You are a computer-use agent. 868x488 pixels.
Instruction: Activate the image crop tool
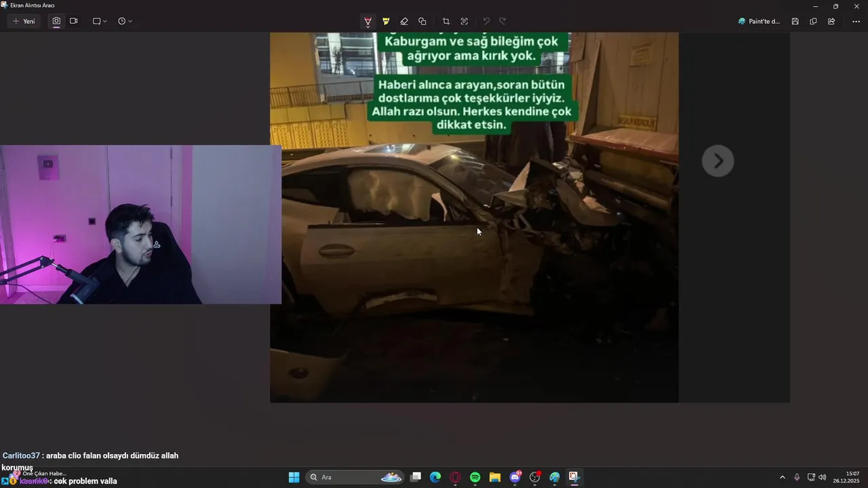pos(446,22)
